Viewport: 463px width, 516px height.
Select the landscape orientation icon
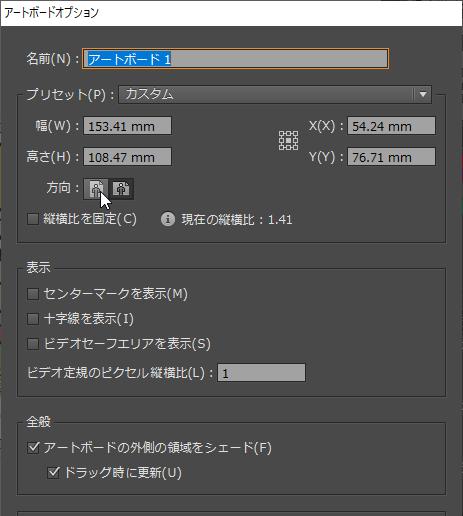121,189
